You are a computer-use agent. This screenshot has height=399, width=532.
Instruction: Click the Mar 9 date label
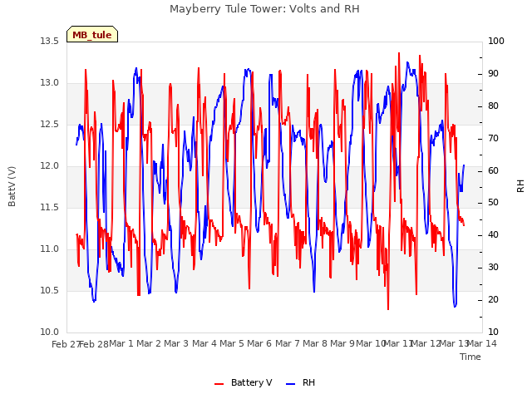click(x=342, y=343)
